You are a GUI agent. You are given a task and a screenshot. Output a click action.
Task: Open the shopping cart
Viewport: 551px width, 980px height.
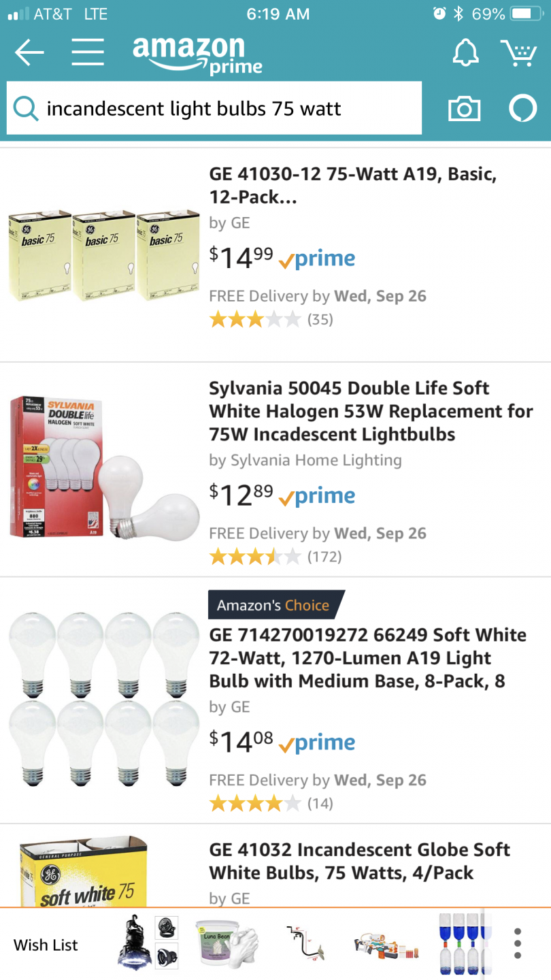click(518, 52)
